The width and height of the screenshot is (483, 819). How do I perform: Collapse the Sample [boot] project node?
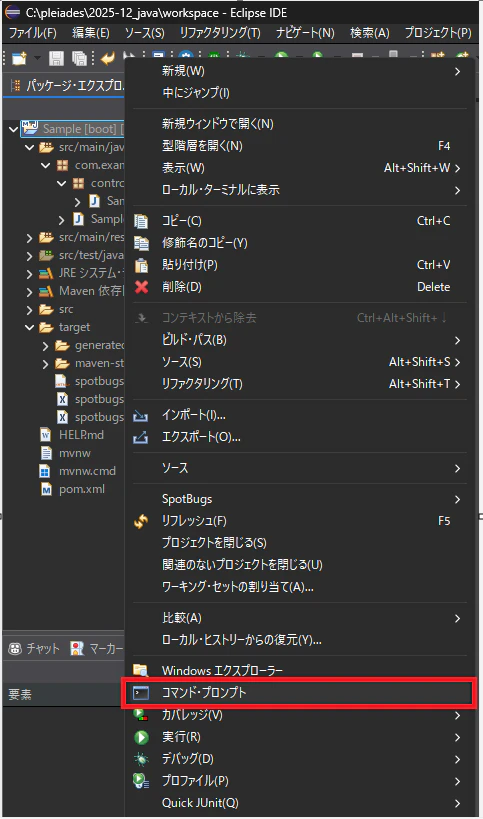(x=14, y=129)
